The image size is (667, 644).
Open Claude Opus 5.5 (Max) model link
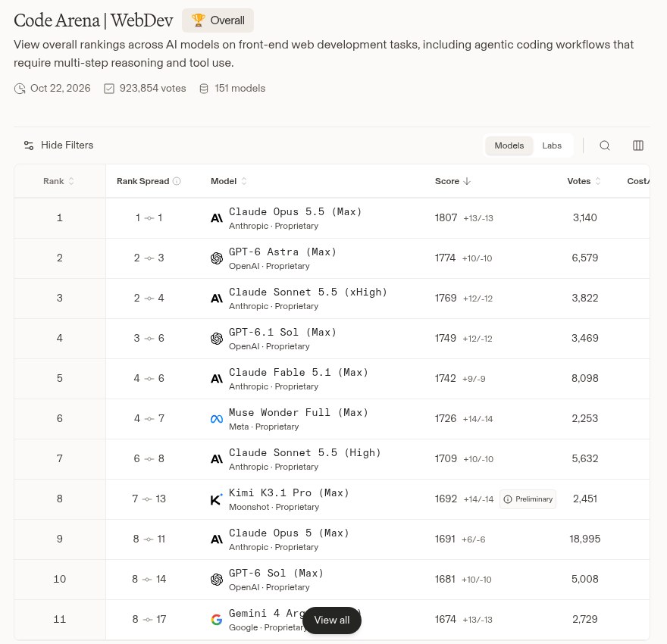click(x=295, y=211)
